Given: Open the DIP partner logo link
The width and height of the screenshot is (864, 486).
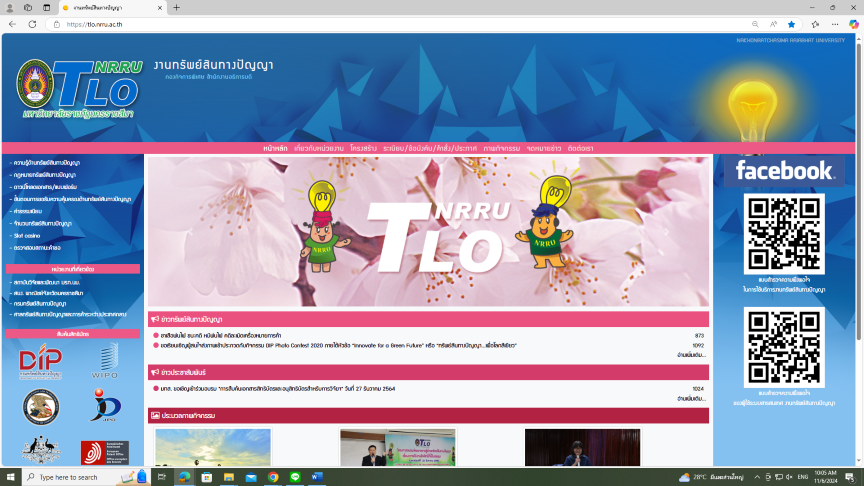Looking at the screenshot, I should tap(41, 362).
